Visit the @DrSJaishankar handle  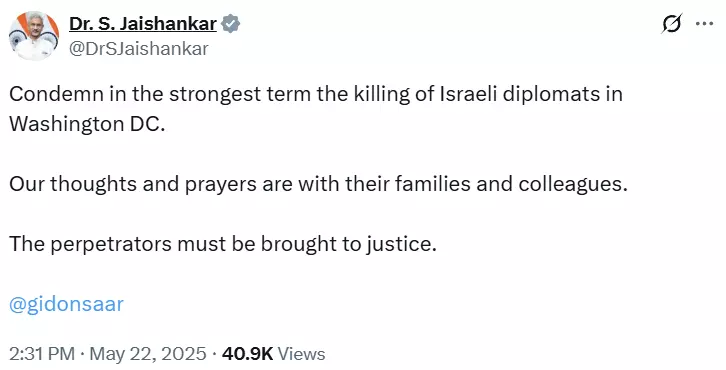coord(138,49)
